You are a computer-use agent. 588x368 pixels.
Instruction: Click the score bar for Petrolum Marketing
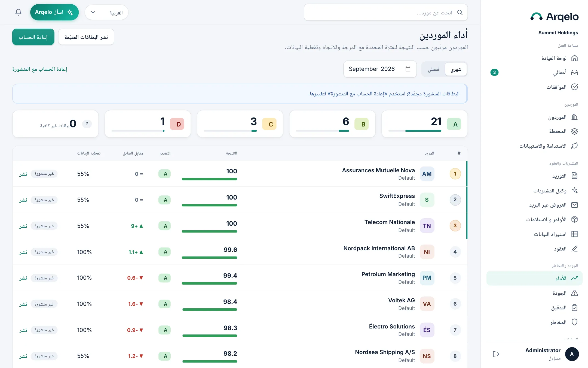click(209, 283)
